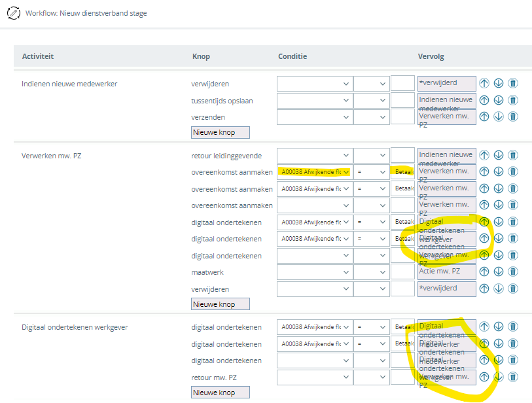Click the Actie mw. PZ vervolg field
Image resolution: width=532 pixels, height=403 pixels.
[x=446, y=272]
